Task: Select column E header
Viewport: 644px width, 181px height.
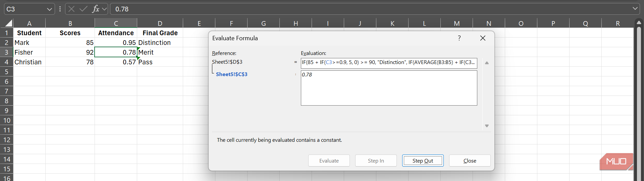Action: coord(199,23)
